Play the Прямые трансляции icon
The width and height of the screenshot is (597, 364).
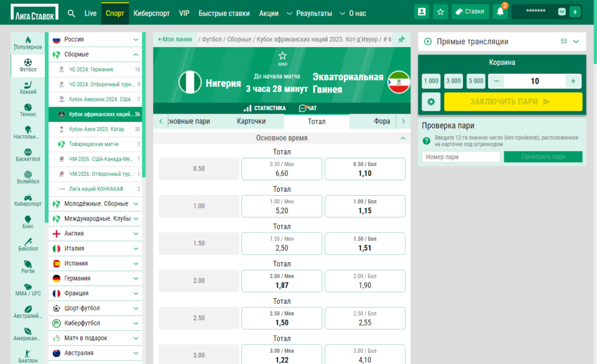pyautogui.click(x=428, y=41)
